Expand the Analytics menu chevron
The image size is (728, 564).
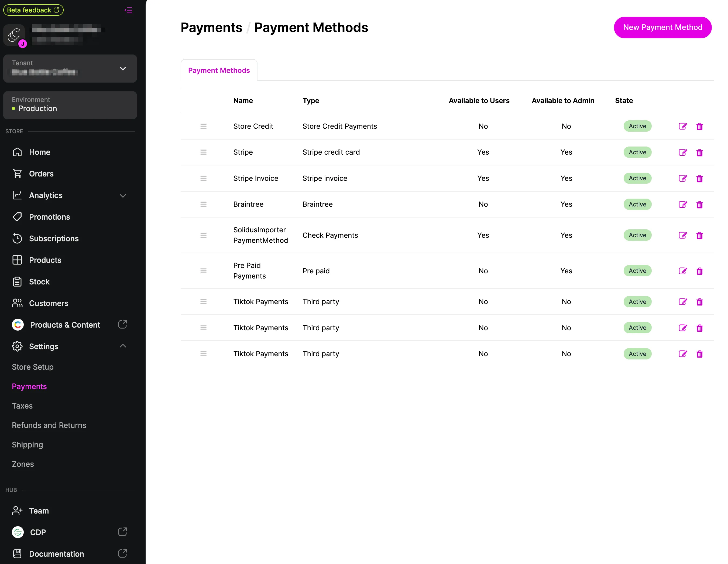point(123,196)
